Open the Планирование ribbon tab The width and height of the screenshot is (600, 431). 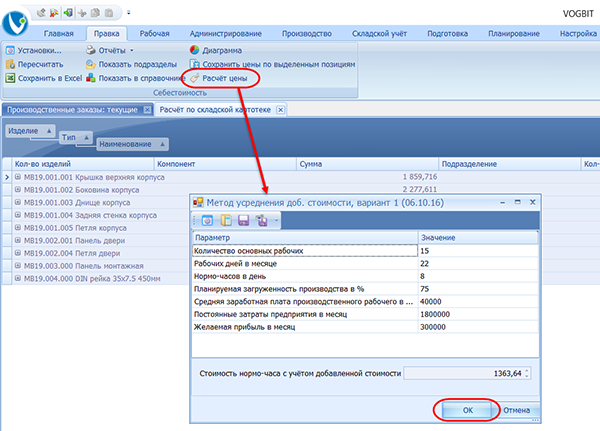[514, 34]
